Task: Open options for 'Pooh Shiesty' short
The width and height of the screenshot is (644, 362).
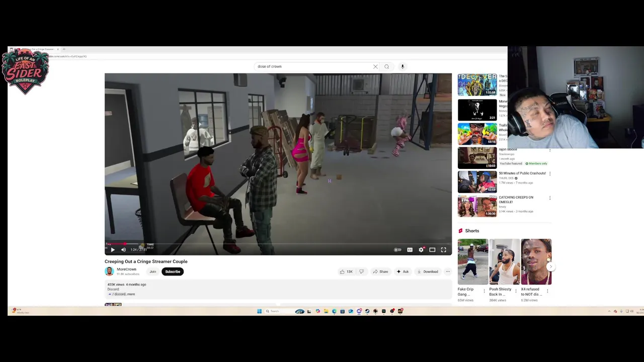Action: (x=516, y=291)
